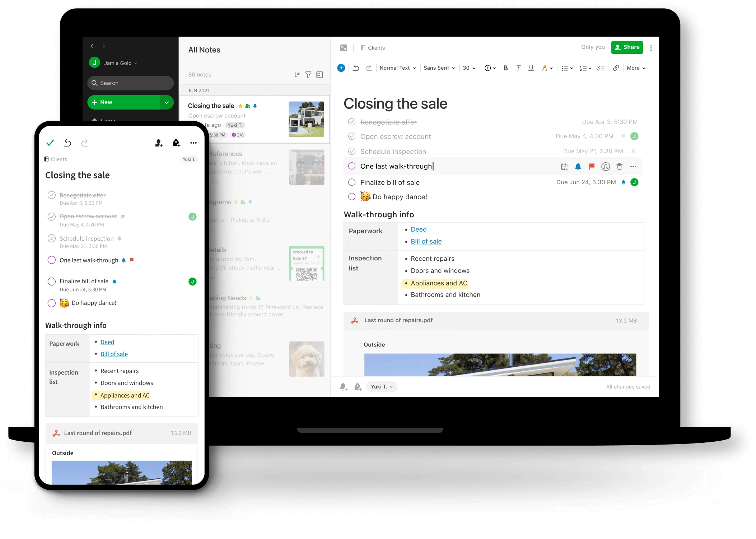The image size is (756, 539).
Task: Open the More options menu in toolbar
Action: point(637,68)
